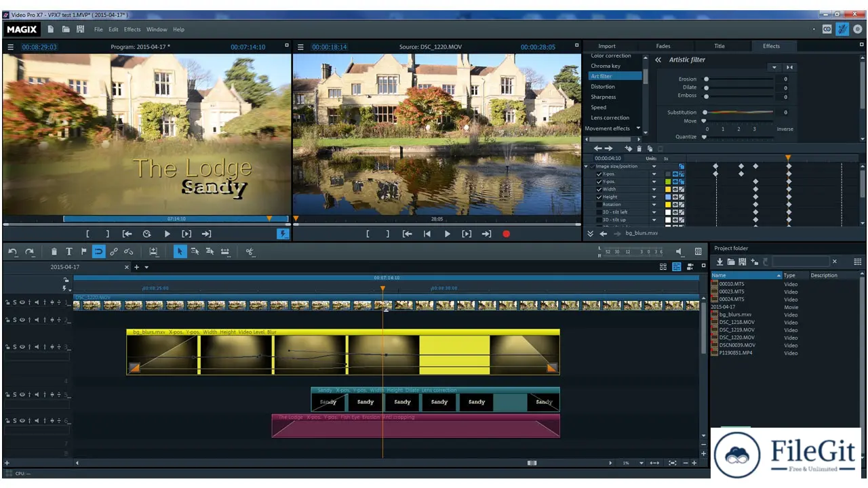Open the X-pos. row dropdown arrow
The width and height of the screenshot is (868, 488).
pyautogui.click(x=654, y=174)
